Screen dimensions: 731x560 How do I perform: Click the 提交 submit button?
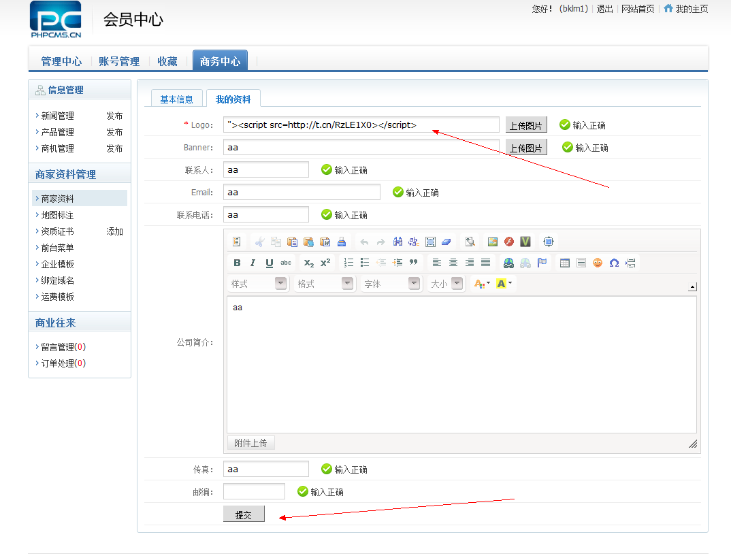click(244, 515)
